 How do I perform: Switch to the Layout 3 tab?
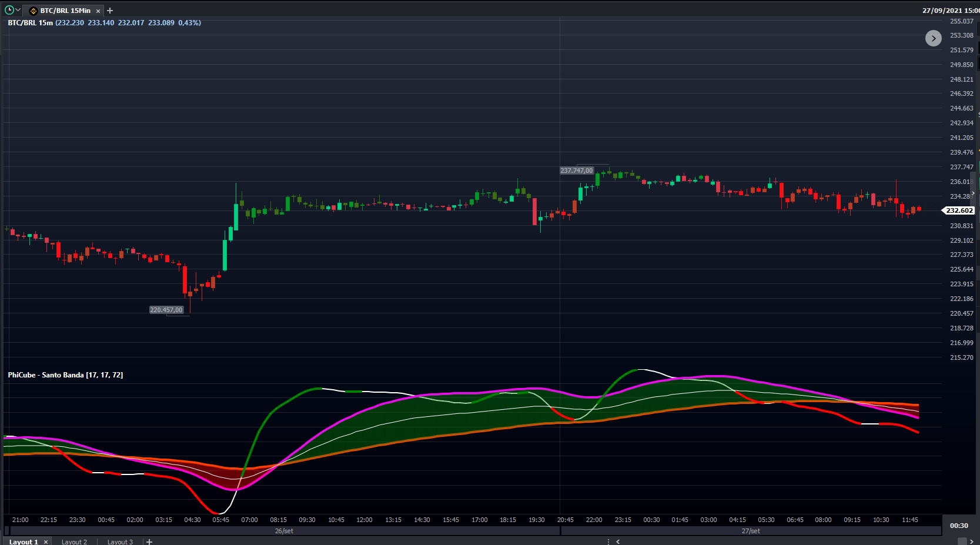coord(120,541)
